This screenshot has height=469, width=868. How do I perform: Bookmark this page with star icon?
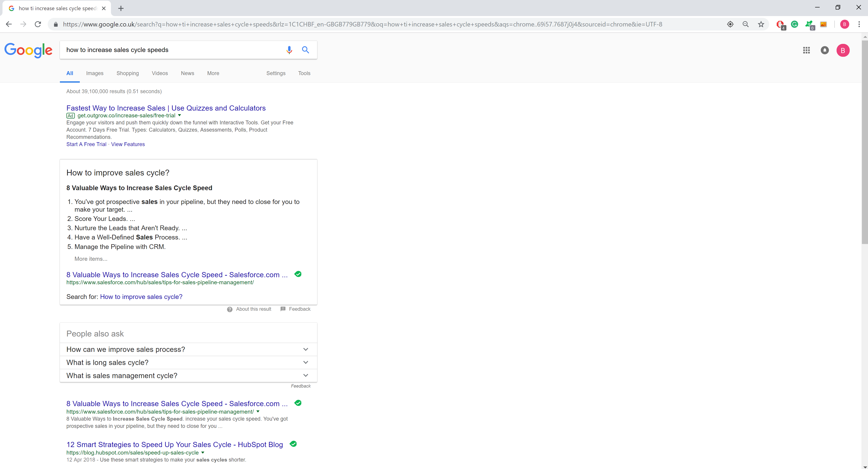[761, 24]
